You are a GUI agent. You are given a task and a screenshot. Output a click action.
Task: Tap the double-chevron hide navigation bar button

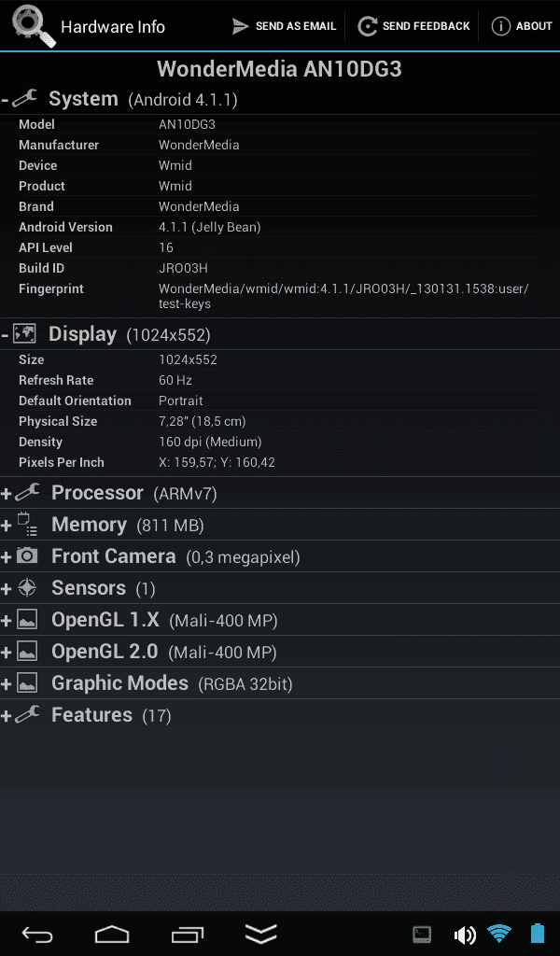tap(260, 934)
